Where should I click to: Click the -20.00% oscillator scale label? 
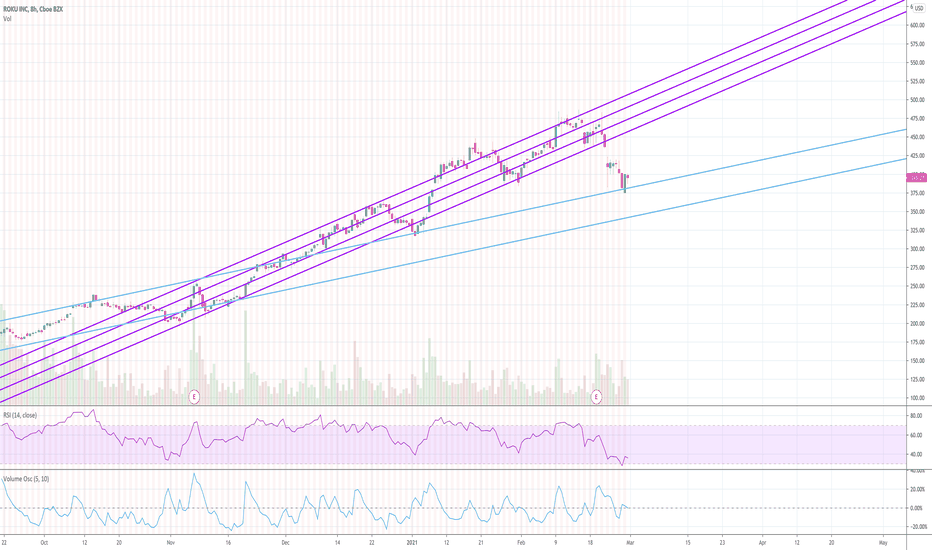(918, 527)
